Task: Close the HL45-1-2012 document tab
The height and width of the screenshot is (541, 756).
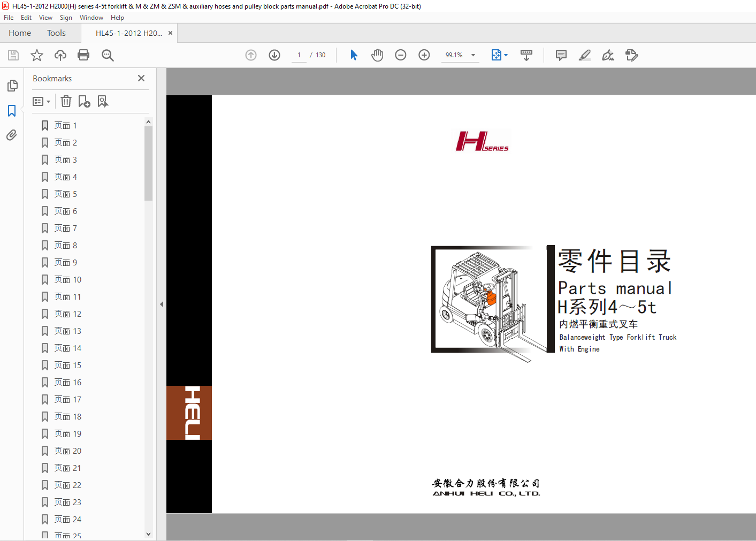Action: tap(170, 33)
